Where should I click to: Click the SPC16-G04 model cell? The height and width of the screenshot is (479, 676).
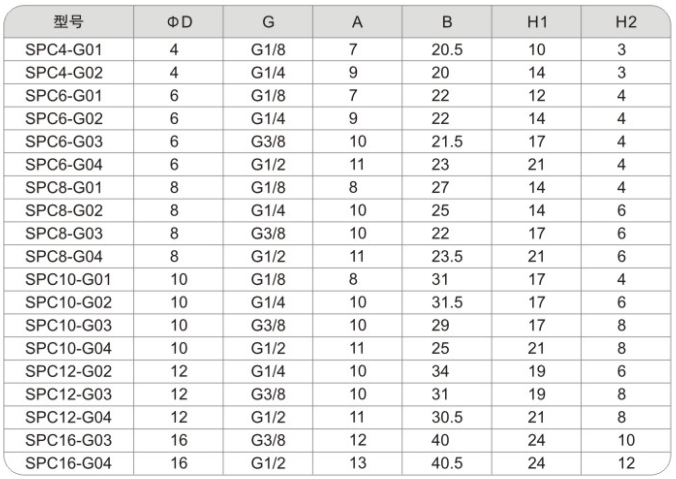(69, 463)
